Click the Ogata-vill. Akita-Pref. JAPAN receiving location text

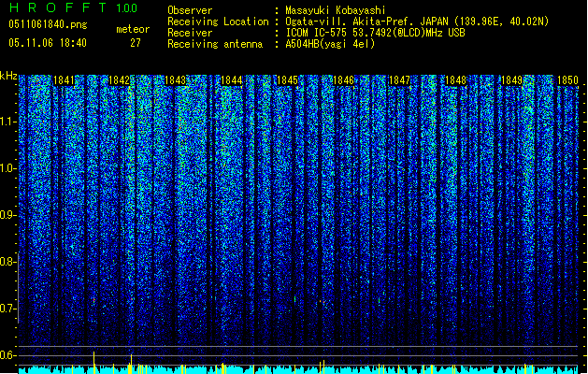pyautogui.click(x=417, y=22)
